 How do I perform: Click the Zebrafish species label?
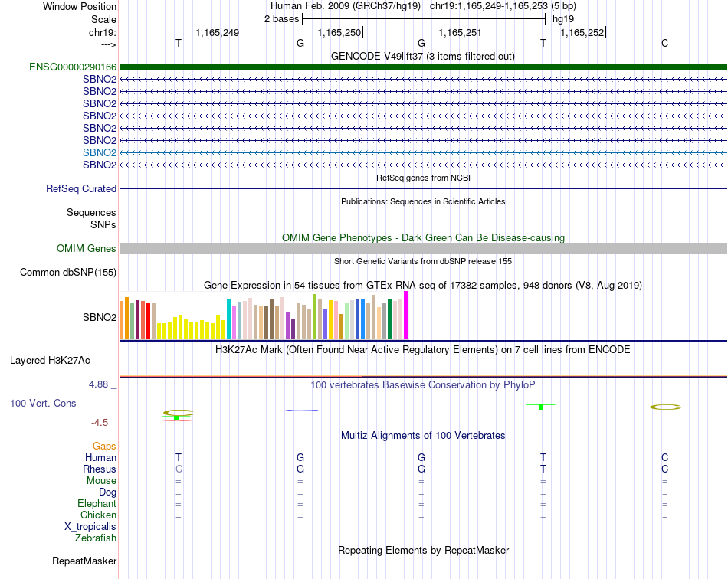tap(96, 538)
